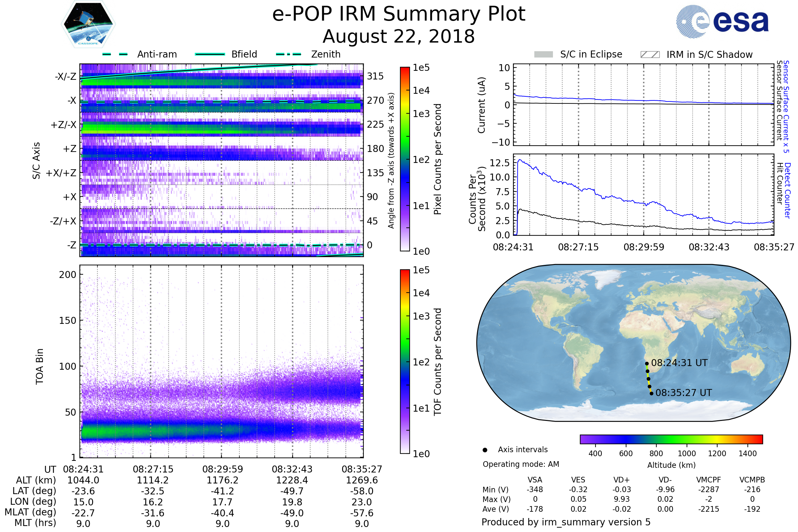Click the Altitude (km) rainbow colorbar
The image size is (798, 532).
tap(671, 439)
